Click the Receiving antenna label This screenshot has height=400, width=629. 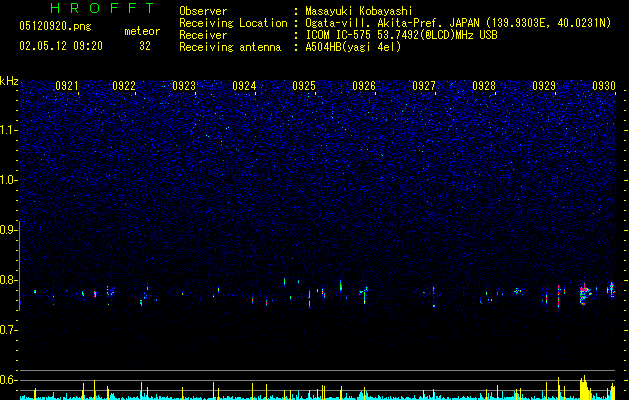[x=230, y=47]
